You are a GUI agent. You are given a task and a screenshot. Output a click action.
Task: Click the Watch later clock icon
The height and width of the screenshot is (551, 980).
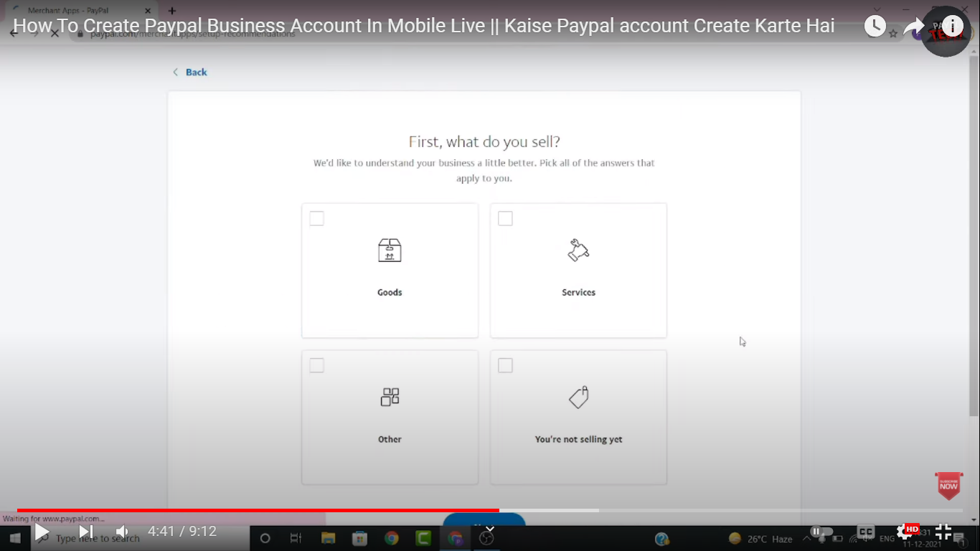point(875,27)
